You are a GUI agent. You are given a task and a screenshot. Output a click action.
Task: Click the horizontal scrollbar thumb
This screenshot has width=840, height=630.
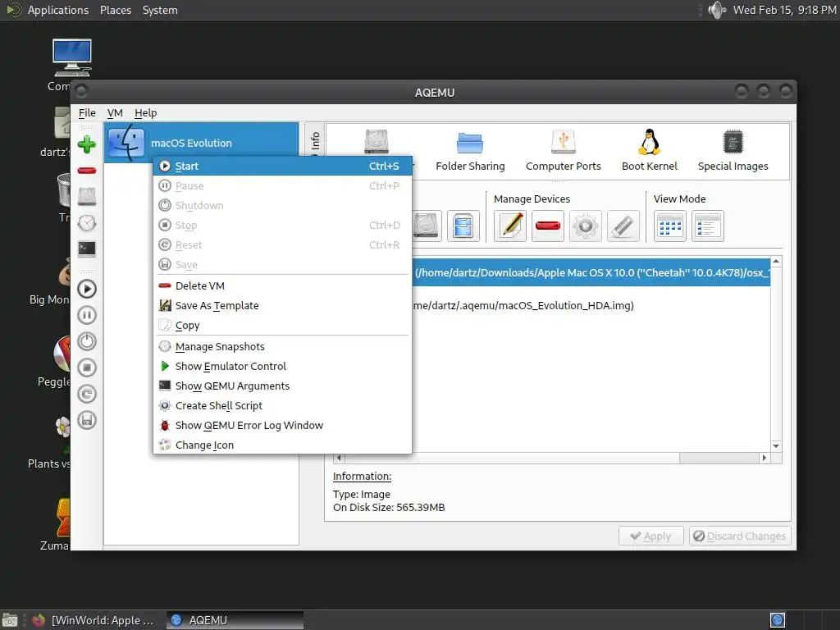click(x=513, y=458)
